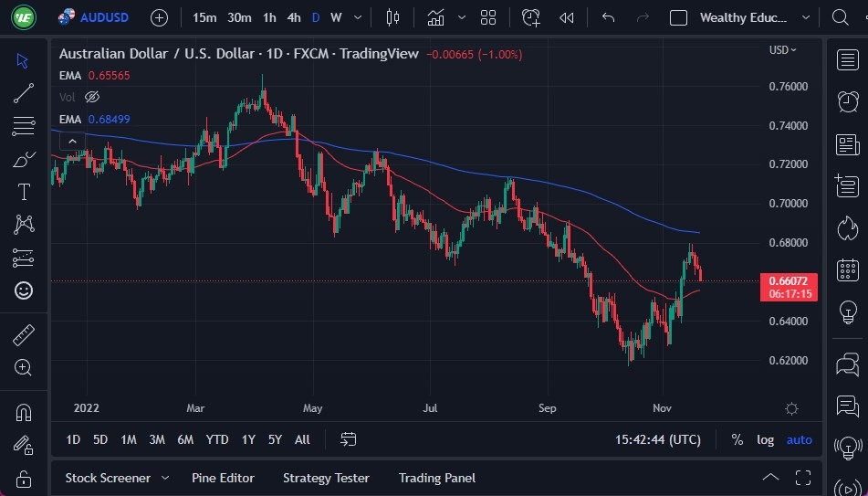The image size is (868, 496).
Task: Select the YTD date range button
Action: (x=217, y=439)
